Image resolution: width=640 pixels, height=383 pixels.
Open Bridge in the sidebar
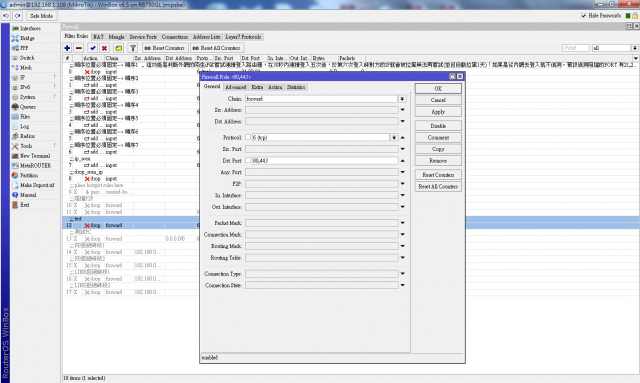[x=27, y=38]
